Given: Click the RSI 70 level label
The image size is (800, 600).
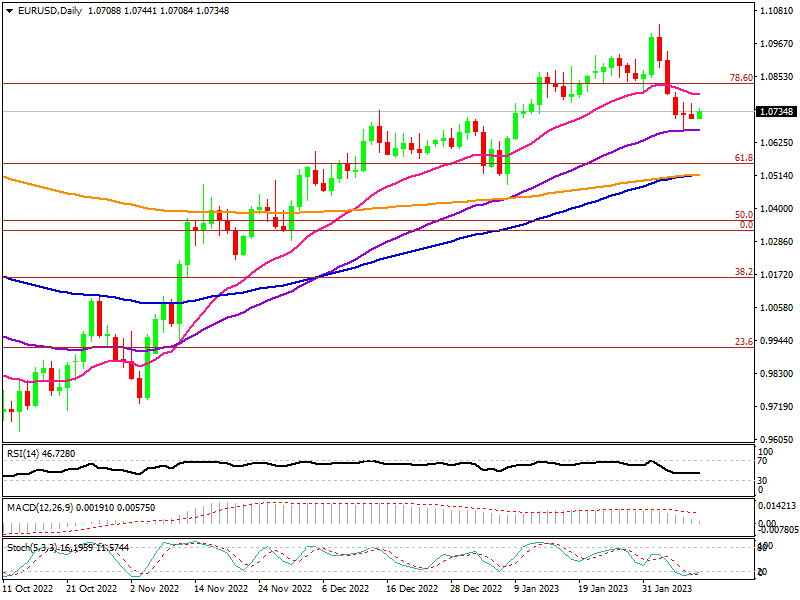Looking at the screenshot, I should click(761, 461).
